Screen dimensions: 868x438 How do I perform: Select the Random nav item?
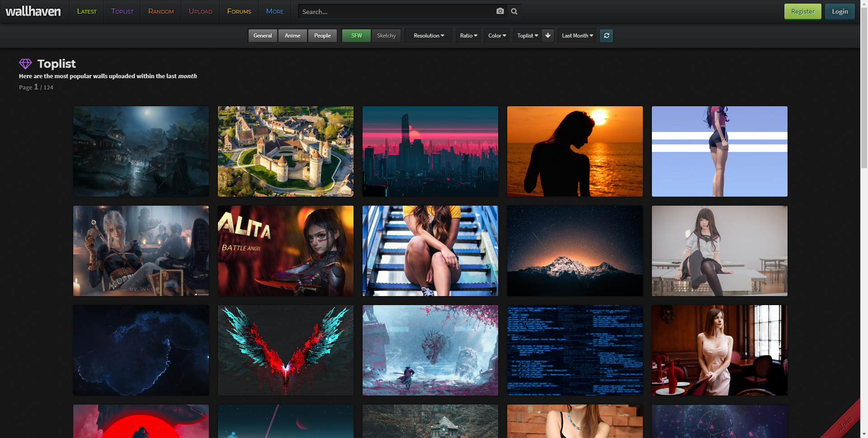click(161, 11)
